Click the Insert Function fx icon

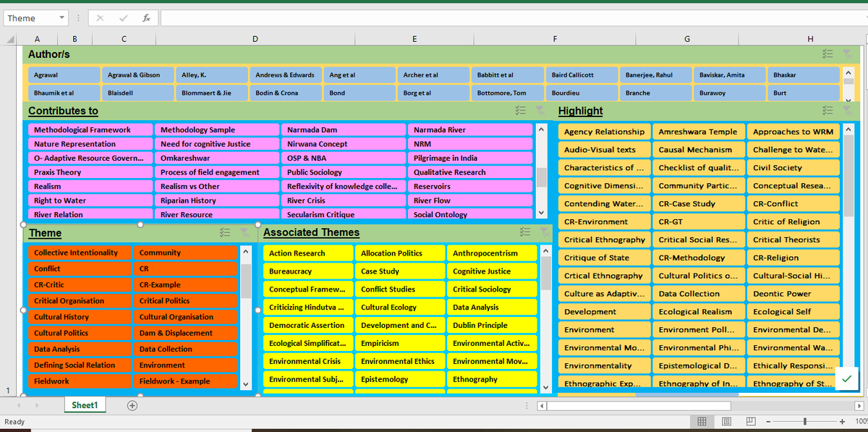point(146,18)
